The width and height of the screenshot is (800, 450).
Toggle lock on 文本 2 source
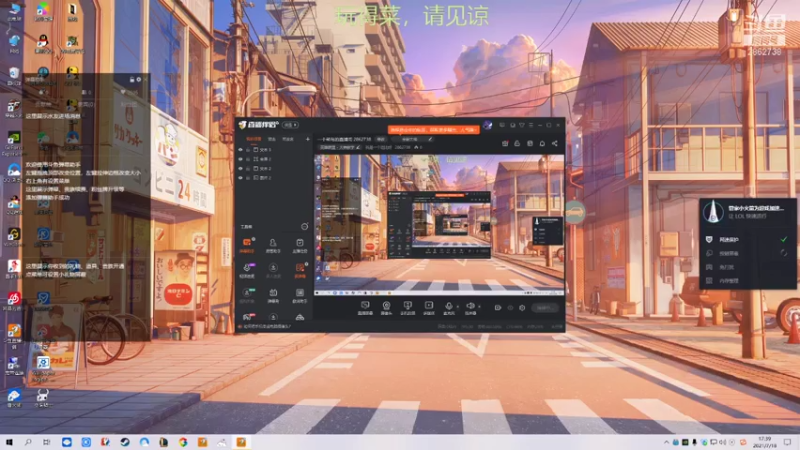[248, 168]
